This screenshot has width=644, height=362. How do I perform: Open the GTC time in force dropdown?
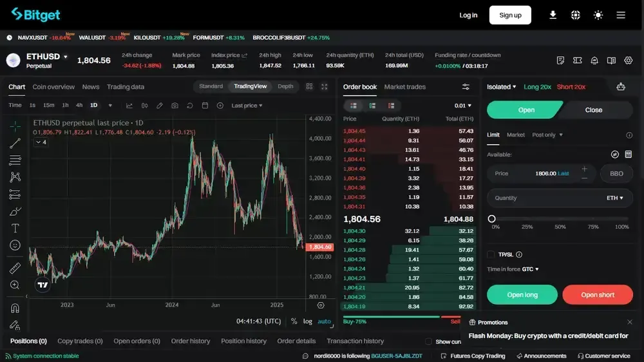(x=530, y=269)
